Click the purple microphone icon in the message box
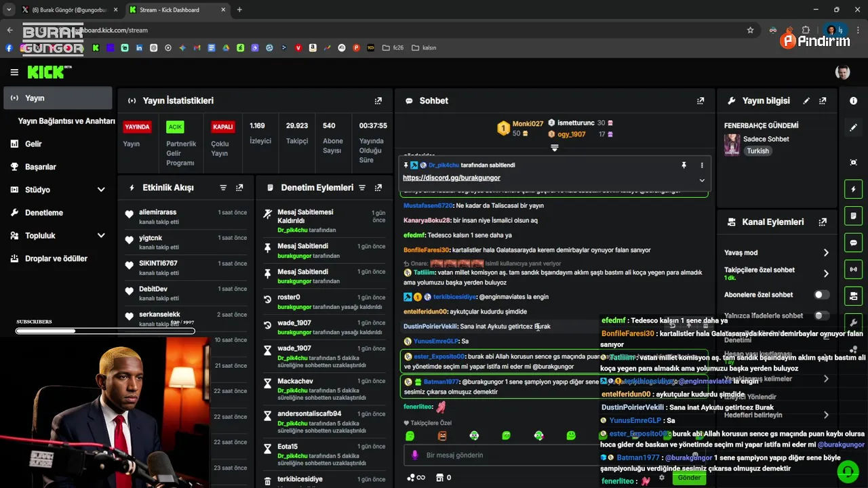This screenshot has height=488, width=868. (415, 455)
